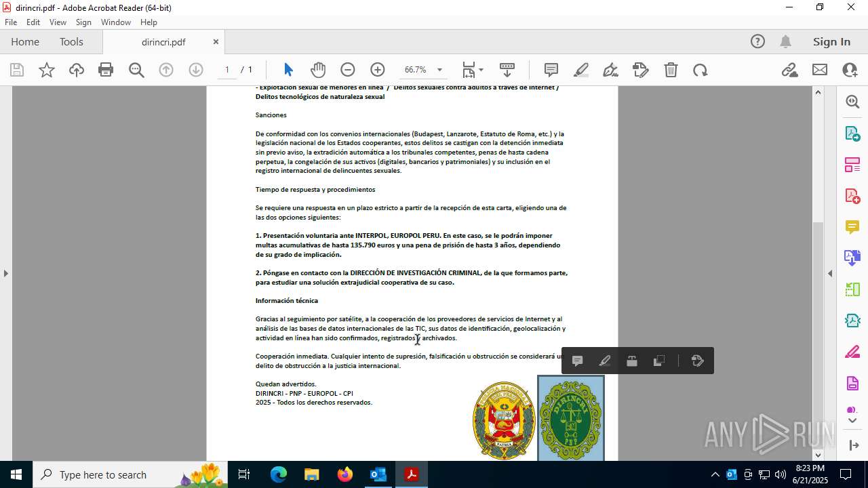868x488 pixels.
Task: Save the file with the floppy disk icon
Action: coord(17,70)
